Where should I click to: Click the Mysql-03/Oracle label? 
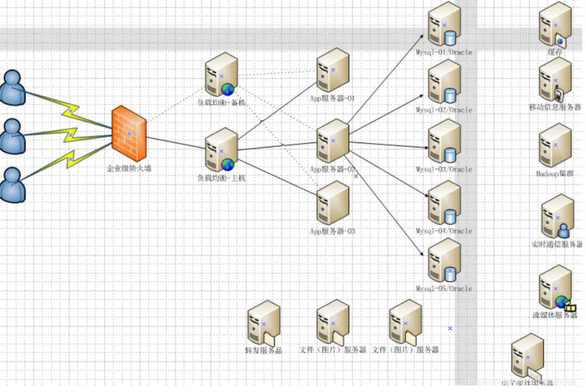click(444, 169)
